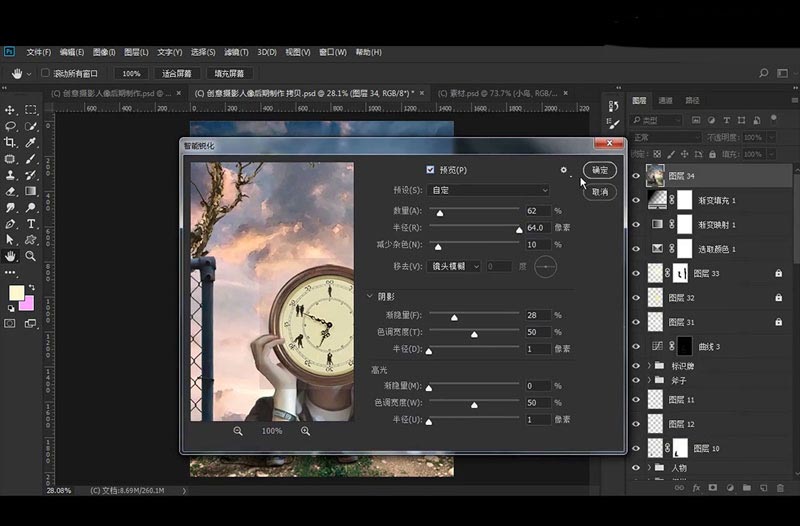This screenshot has width=800, height=526.
Task: Click the 填充屏幕 fill screen button
Action: click(229, 73)
